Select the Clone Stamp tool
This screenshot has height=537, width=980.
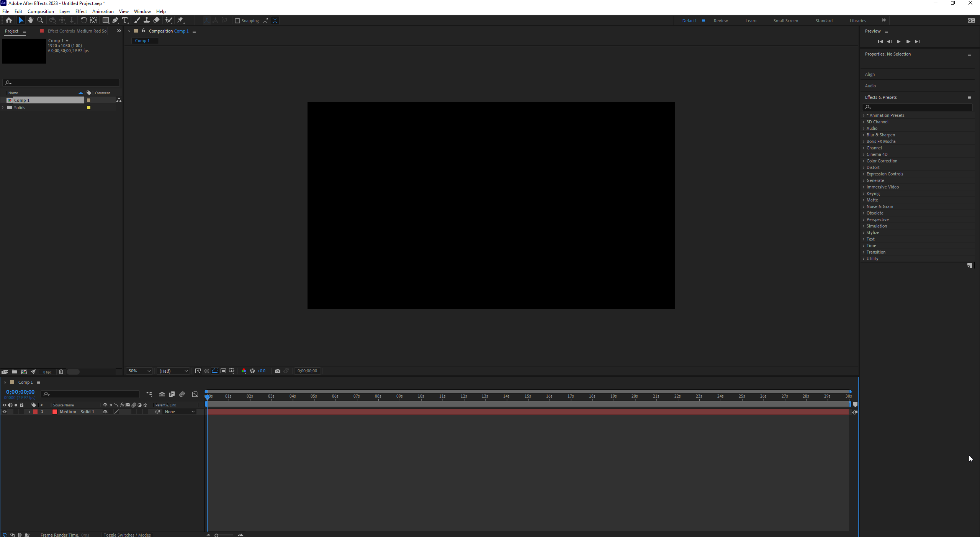click(147, 20)
